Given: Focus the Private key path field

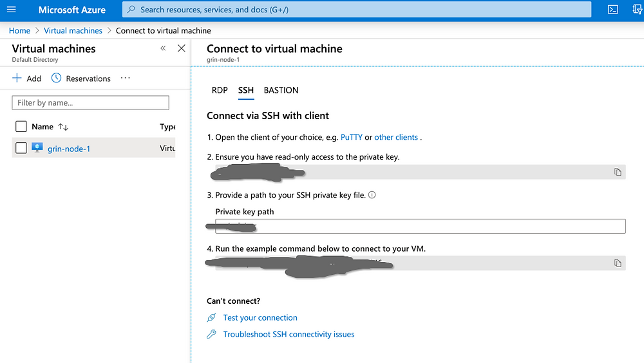Looking at the screenshot, I should tap(420, 227).
